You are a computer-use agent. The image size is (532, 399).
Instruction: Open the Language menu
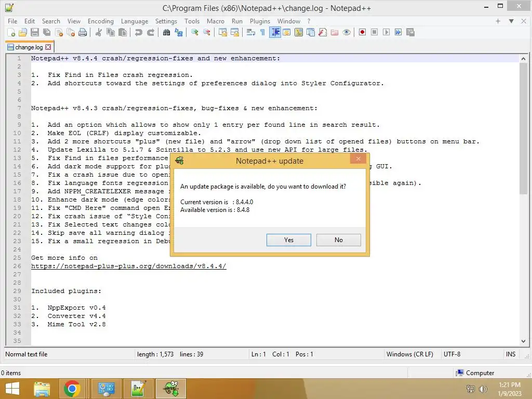click(135, 21)
